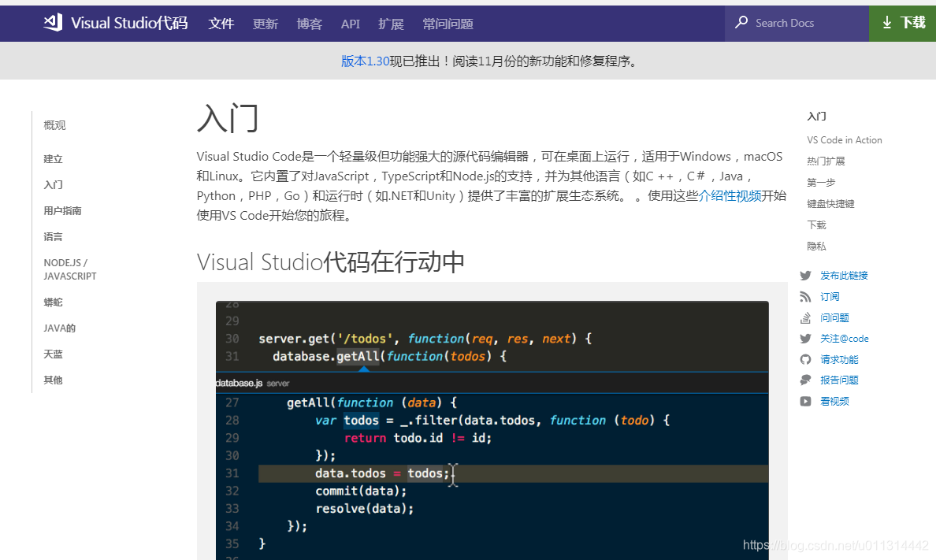Open the 介绍性视频 link
Viewport: 936px width, 560px height.
pyautogui.click(x=730, y=196)
